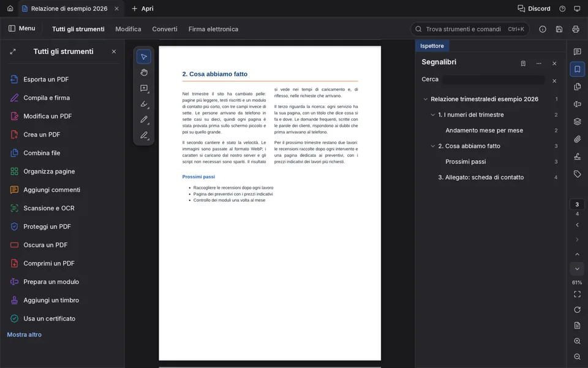Click the previous view left chevron
The width and height of the screenshot is (588, 368).
pyautogui.click(x=577, y=225)
